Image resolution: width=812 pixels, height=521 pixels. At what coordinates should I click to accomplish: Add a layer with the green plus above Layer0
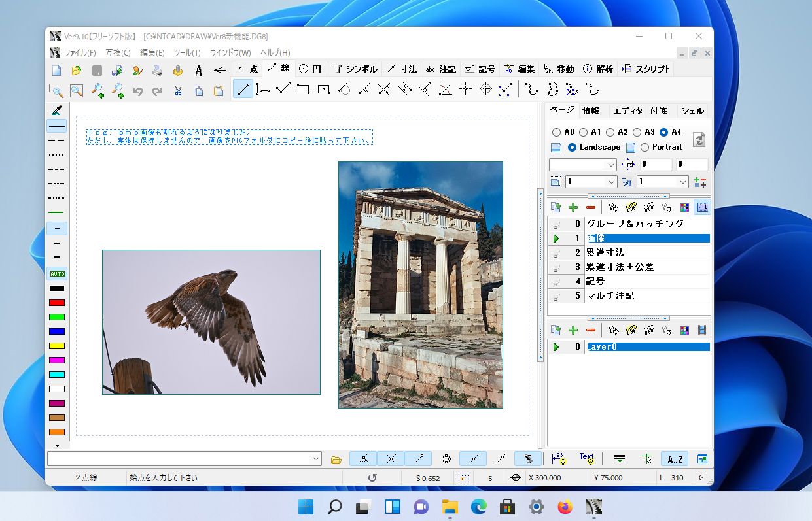pyautogui.click(x=573, y=330)
